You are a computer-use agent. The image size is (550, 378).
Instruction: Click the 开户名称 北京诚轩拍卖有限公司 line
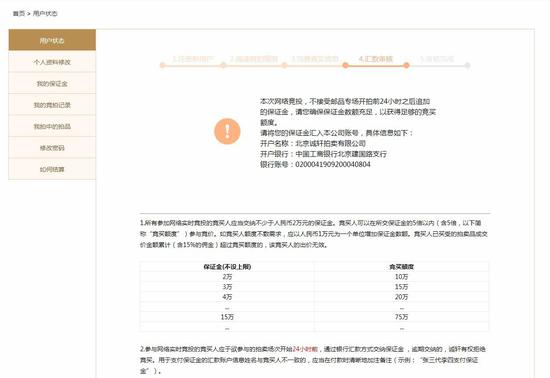pyautogui.click(x=313, y=143)
